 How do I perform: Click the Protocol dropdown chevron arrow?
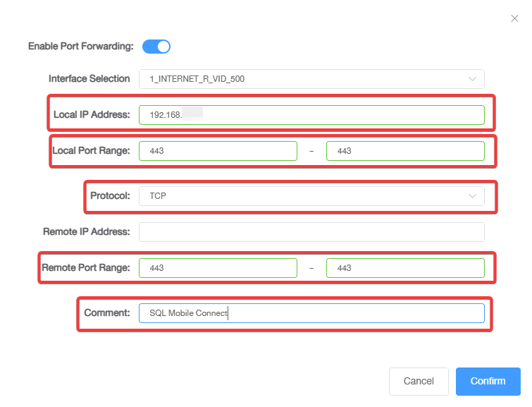[x=472, y=196]
